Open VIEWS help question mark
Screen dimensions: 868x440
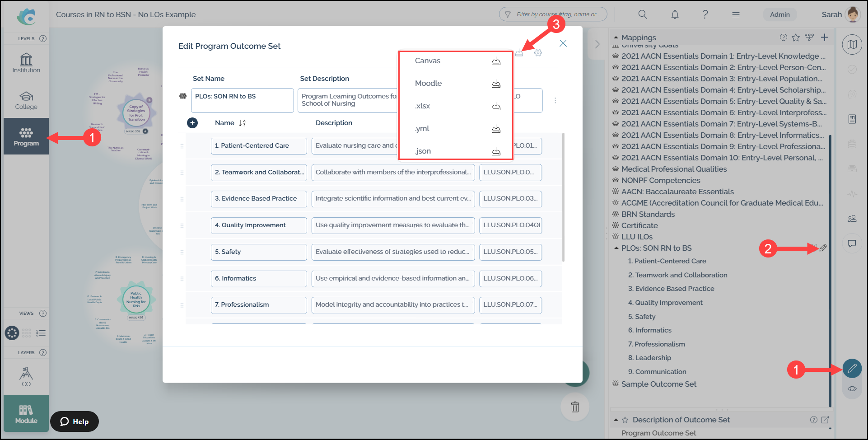43,314
